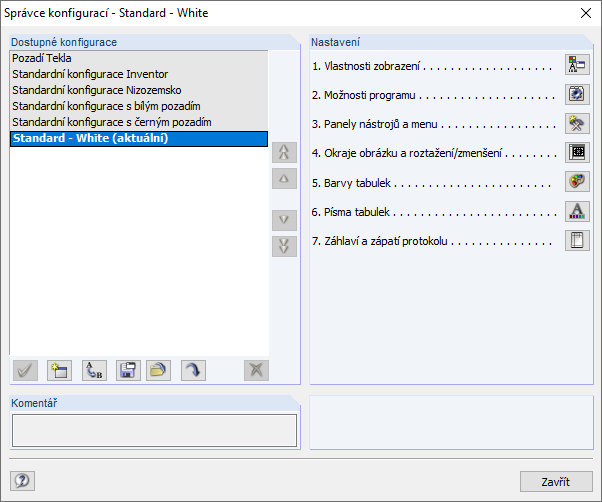This screenshot has width=602, height=502.
Task: Select 'Standard - White (aktuální)' row
Action: click(x=139, y=139)
